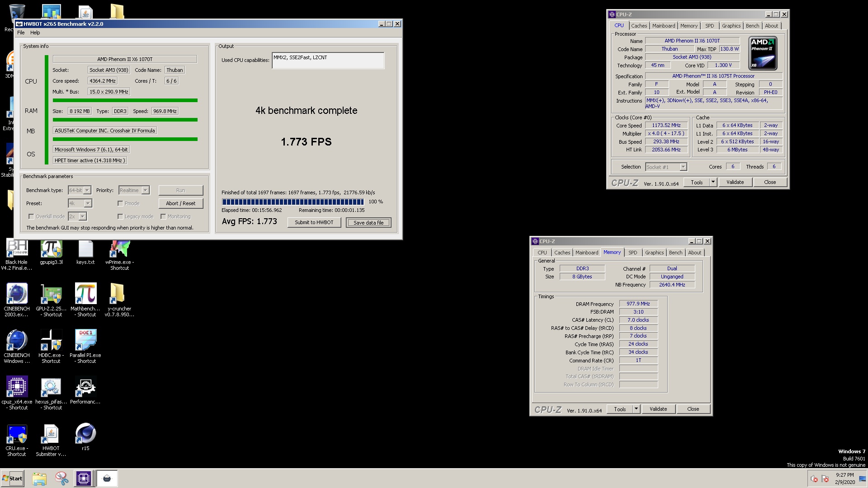The height and width of the screenshot is (488, 868).
Task: Click the Start button
Action: tap(13, 479)
